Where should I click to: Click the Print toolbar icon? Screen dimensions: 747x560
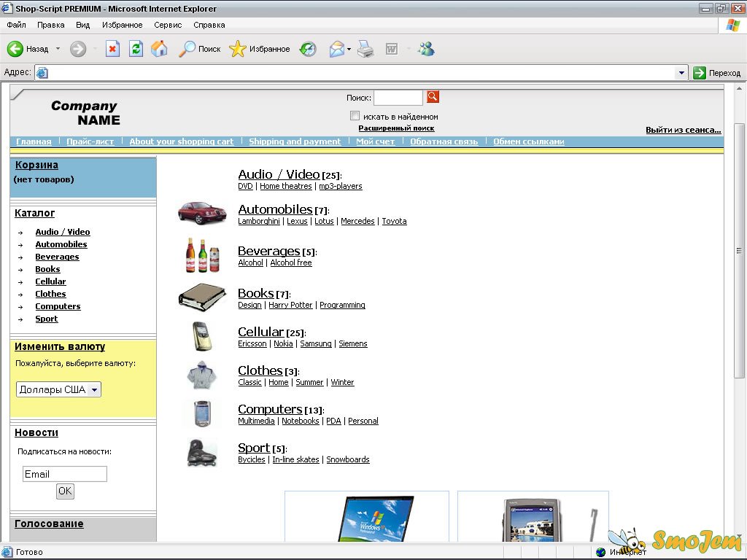(x=365, y=49)
